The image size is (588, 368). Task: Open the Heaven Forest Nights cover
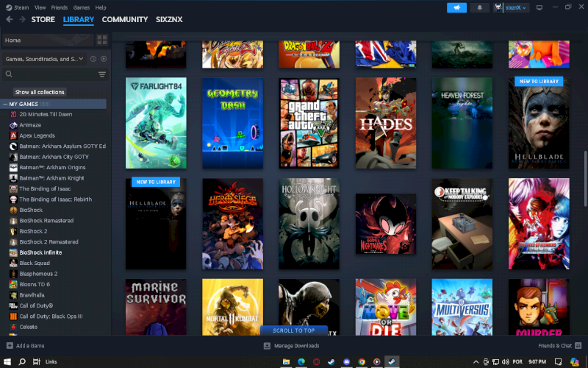[x=462, y=123]
